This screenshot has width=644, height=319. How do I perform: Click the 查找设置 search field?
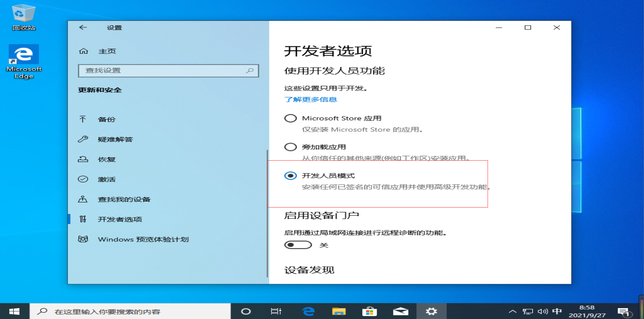[168, 71]
